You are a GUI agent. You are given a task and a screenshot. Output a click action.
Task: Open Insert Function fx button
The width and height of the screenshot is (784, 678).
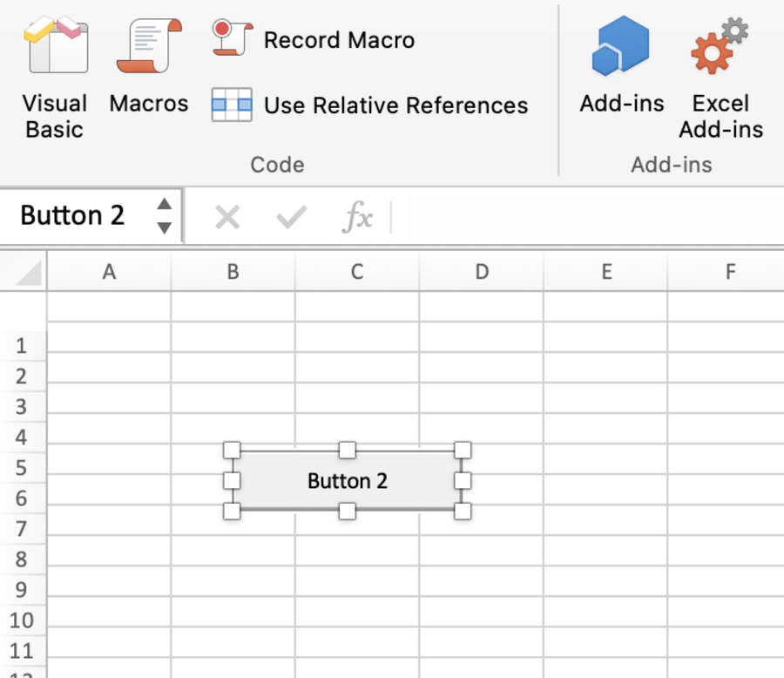pyautogui.click(x=357, y=217)
